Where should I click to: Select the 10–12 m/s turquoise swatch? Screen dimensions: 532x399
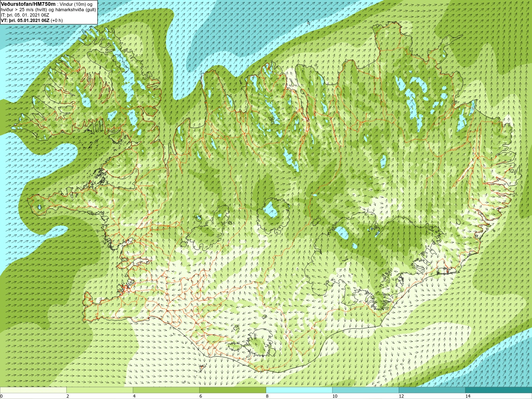(366, 390)
